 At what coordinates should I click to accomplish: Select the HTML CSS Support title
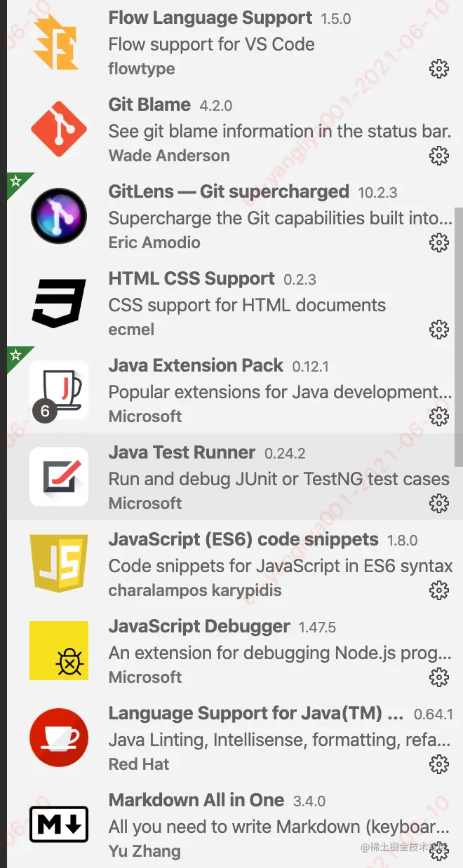[x=192, y=278]
